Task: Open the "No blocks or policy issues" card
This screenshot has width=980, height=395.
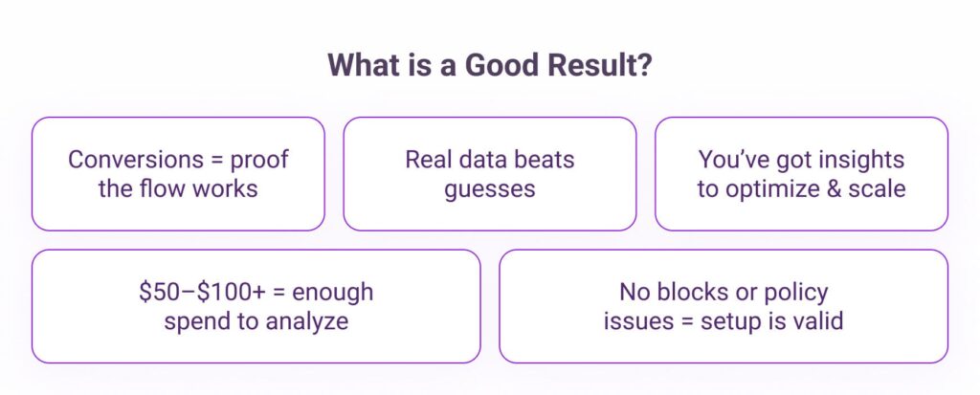Action: pyautogui.click(x=724, y=306)
